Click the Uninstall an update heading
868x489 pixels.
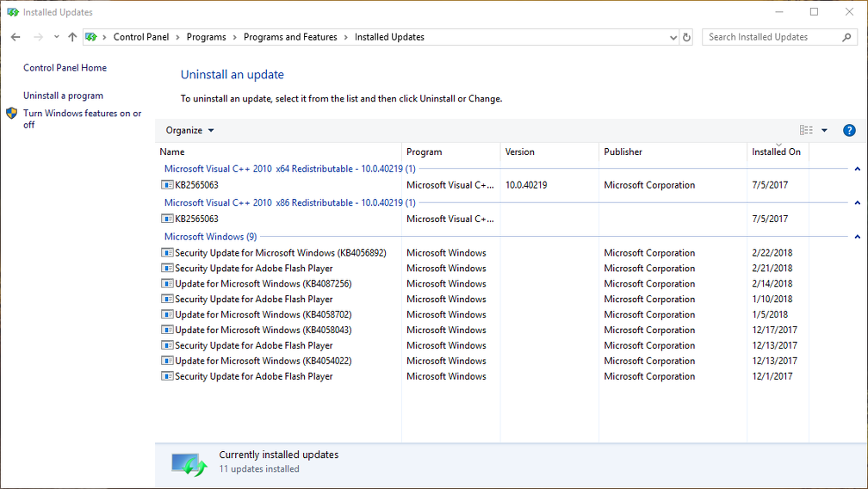232,75
